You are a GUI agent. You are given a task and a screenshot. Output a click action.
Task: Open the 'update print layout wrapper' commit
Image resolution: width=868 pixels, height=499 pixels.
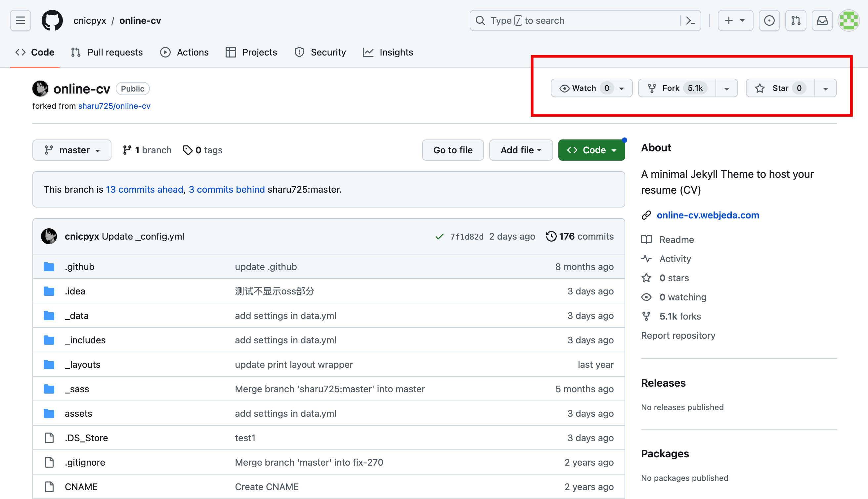294,364
